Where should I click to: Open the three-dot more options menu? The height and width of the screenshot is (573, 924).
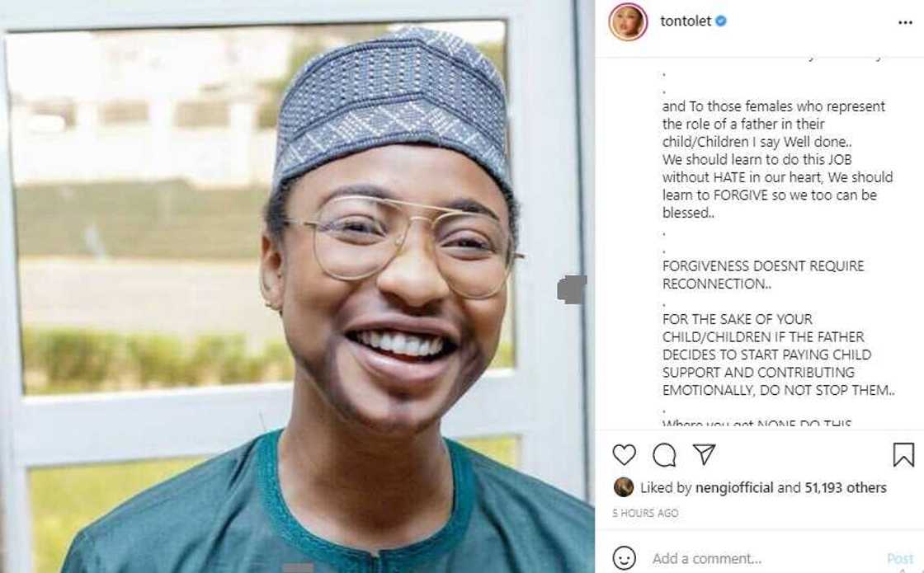(x=905, y=22)
